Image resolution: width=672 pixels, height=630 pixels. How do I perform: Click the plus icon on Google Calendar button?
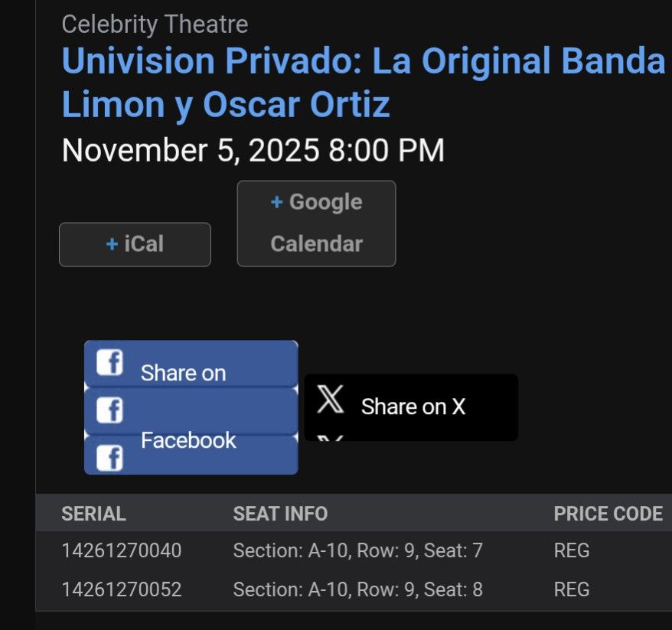pyautogui.click(x=276, y=202)
